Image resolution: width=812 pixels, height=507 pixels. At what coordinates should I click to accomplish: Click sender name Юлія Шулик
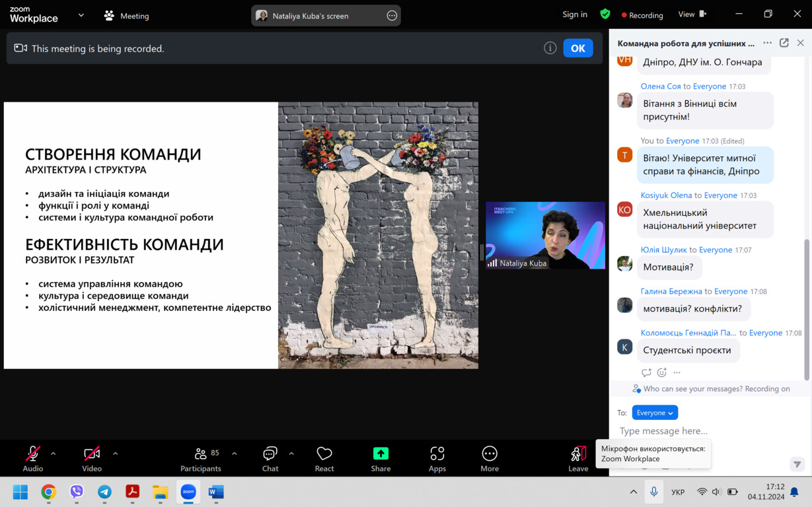coord(663,250)
